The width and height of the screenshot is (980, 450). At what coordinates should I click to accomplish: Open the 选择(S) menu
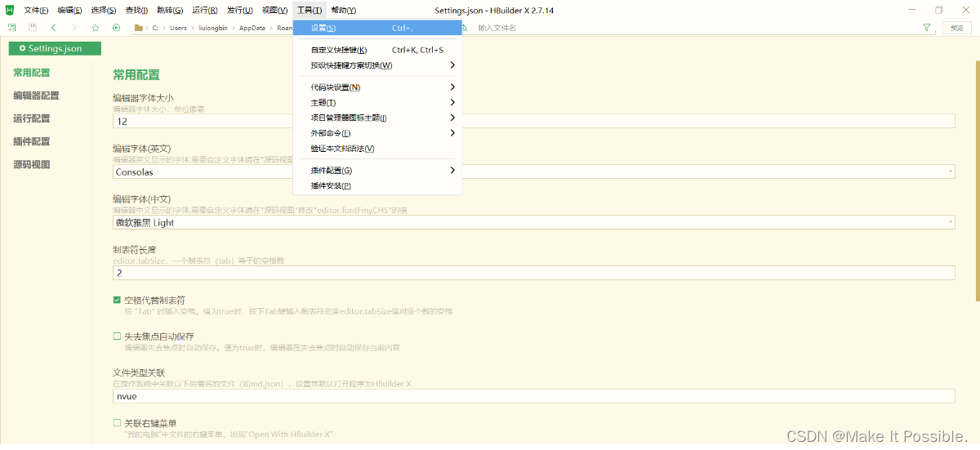(x=104, y=10)
